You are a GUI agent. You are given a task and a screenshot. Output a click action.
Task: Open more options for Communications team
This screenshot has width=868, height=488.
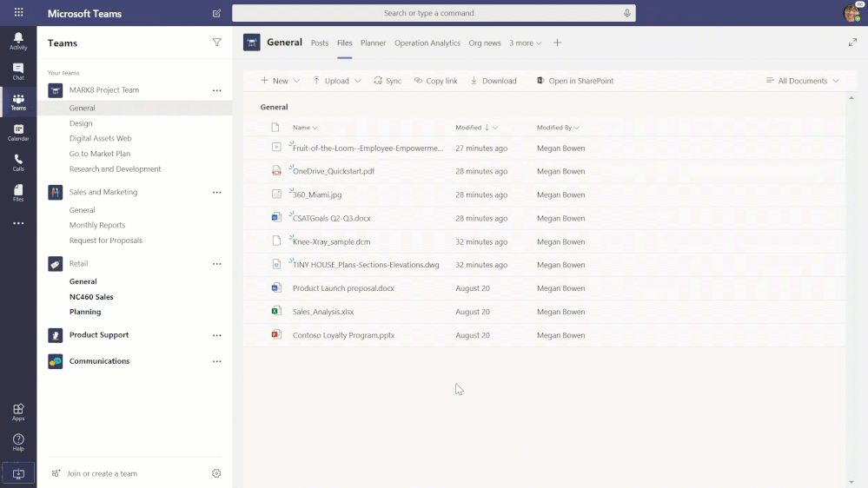217,361
